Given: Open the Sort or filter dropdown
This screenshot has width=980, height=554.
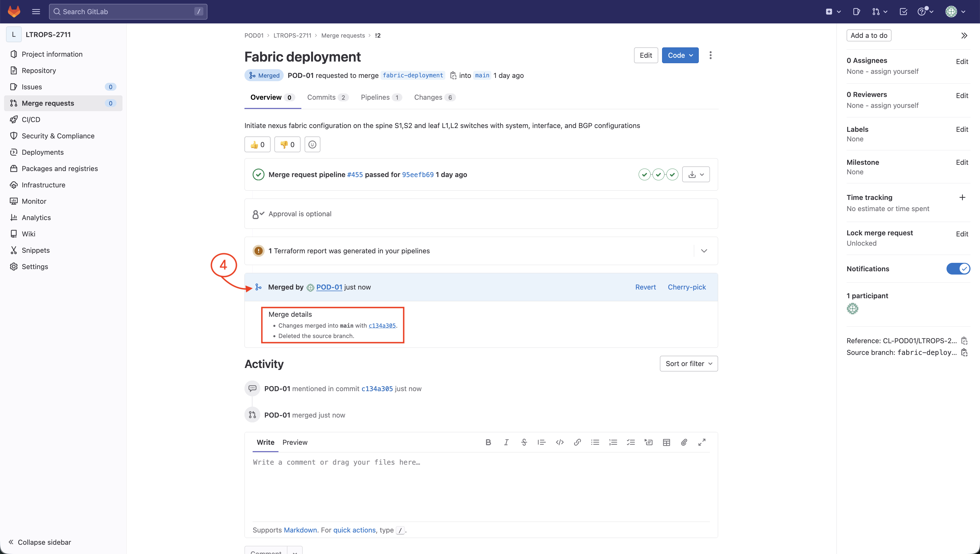Looking at the screenshot, I should pos(688,364).
